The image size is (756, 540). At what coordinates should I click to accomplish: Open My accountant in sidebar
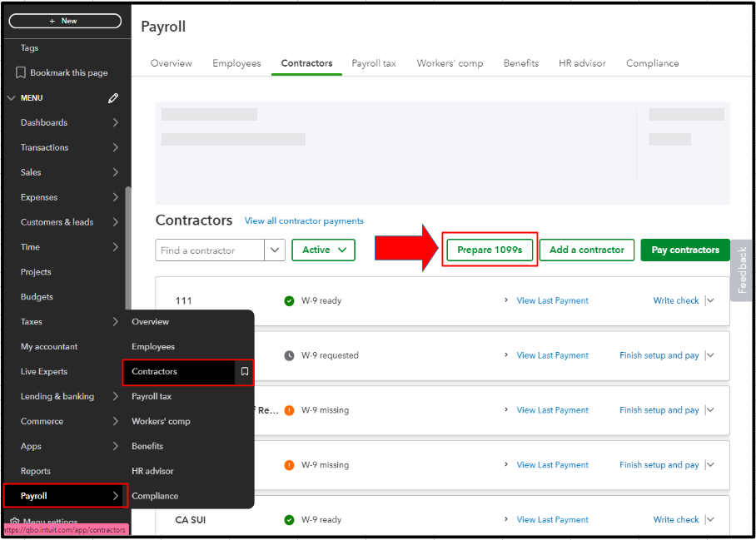pyautogui.click(x=48, y=346)
